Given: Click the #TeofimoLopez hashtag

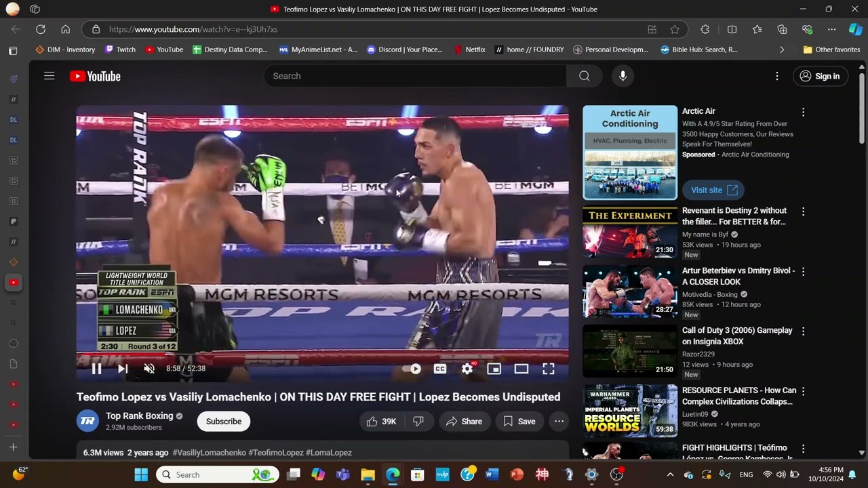Looking at the screenshot, I should click(x=276, y=453).
